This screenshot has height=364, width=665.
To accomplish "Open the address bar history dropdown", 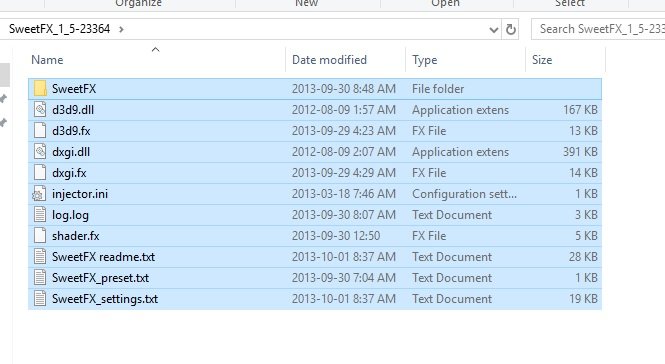I will [x=493, y=30].
